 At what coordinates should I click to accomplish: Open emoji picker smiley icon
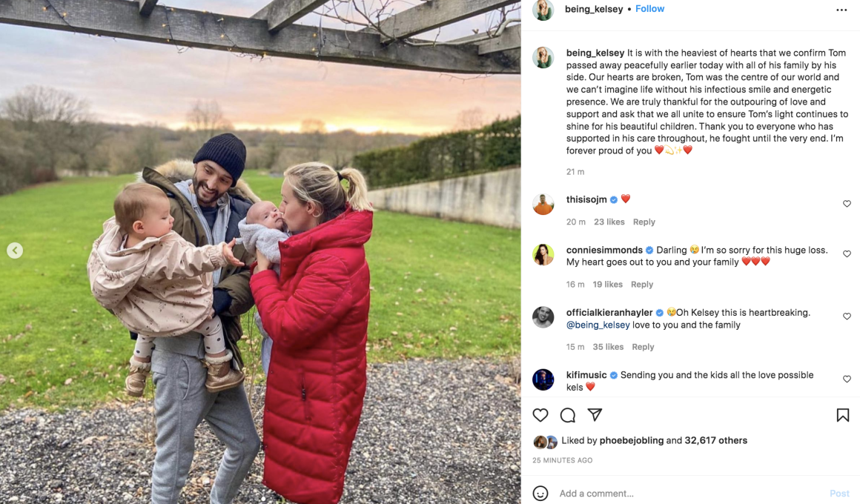[540, 493]
